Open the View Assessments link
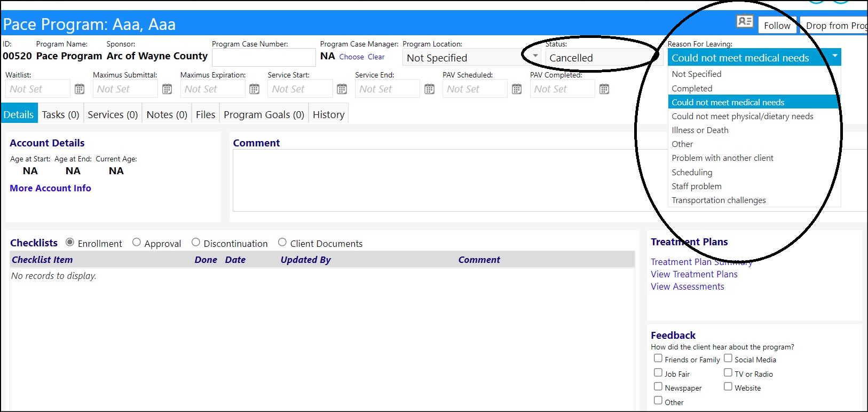The width and height of the screenshot is (868, 412). pyautogui.click(x=688, y=286)
